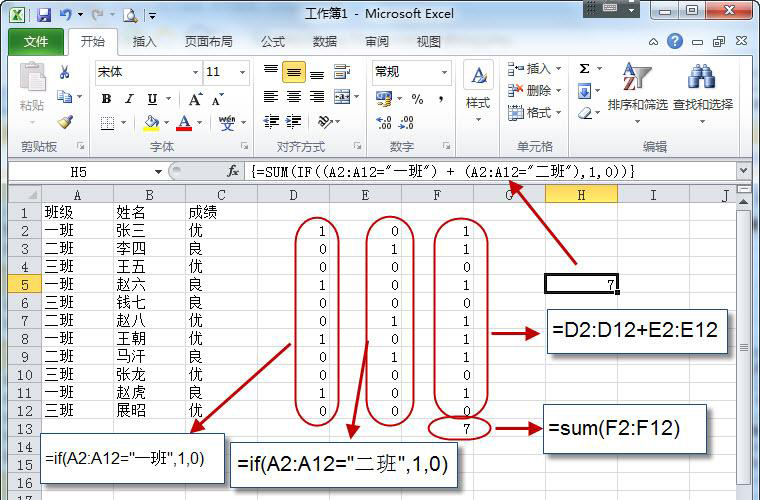Click the wén phonetic guide icon
Viewport: 760px width, 500px height.
[x=226, y=123]
